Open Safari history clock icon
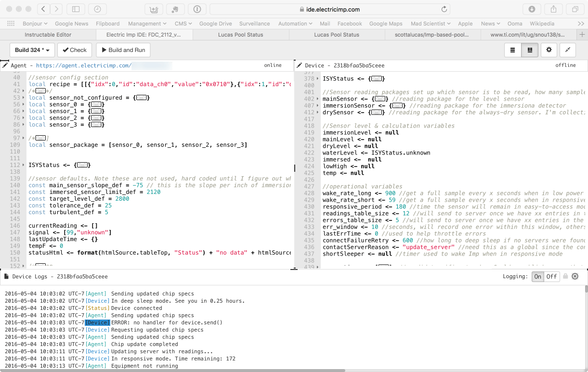Image resolution: width=588 pixels, height=372 pixels. point(98,9)
